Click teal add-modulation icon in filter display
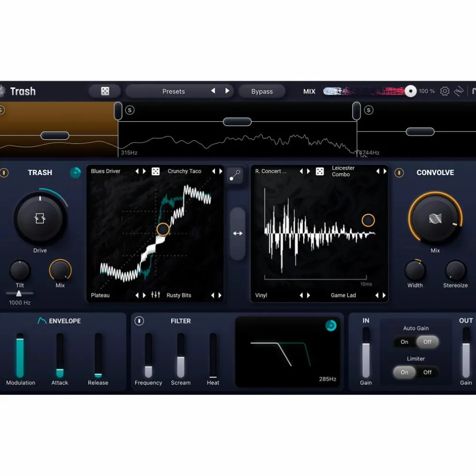Viewport: 476px width, 476px height. [330, 326]
